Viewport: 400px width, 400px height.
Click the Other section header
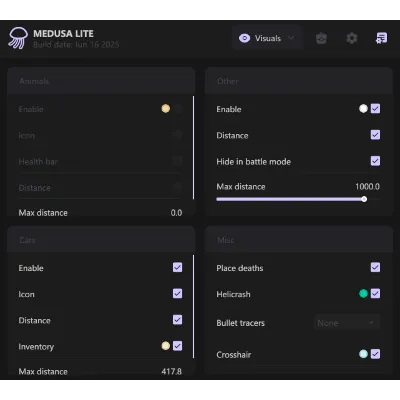tap(299, 81)
